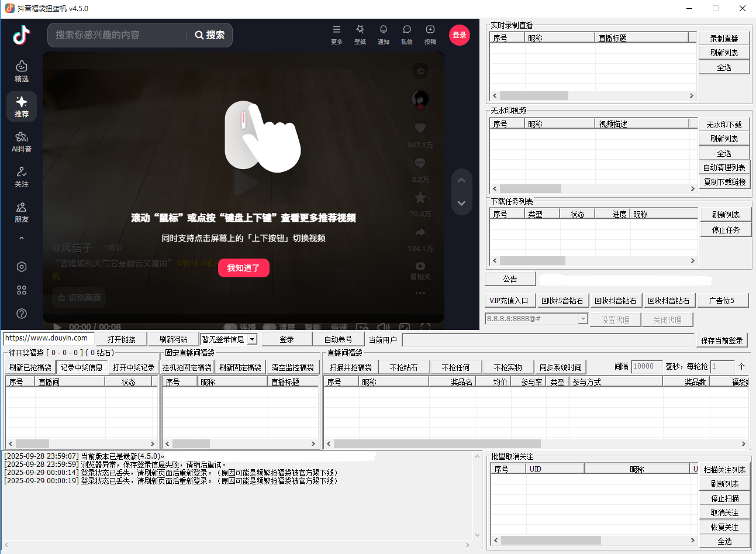Open the 暂无登录信息 dropdown

pos(229,339)
